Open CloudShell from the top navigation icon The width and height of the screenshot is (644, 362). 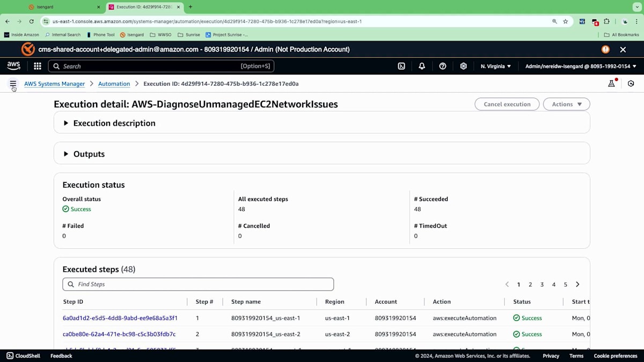point(401,66)
